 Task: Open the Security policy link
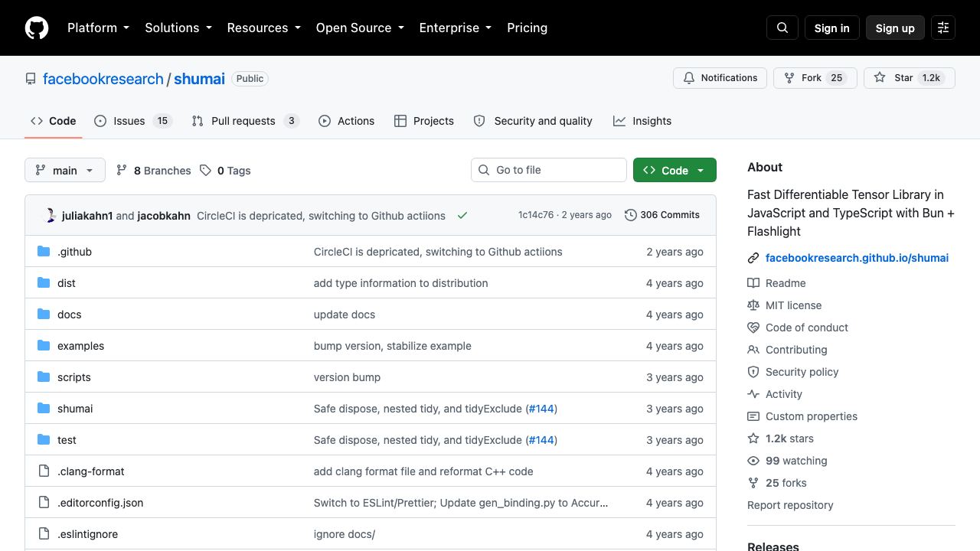(802, 372)
